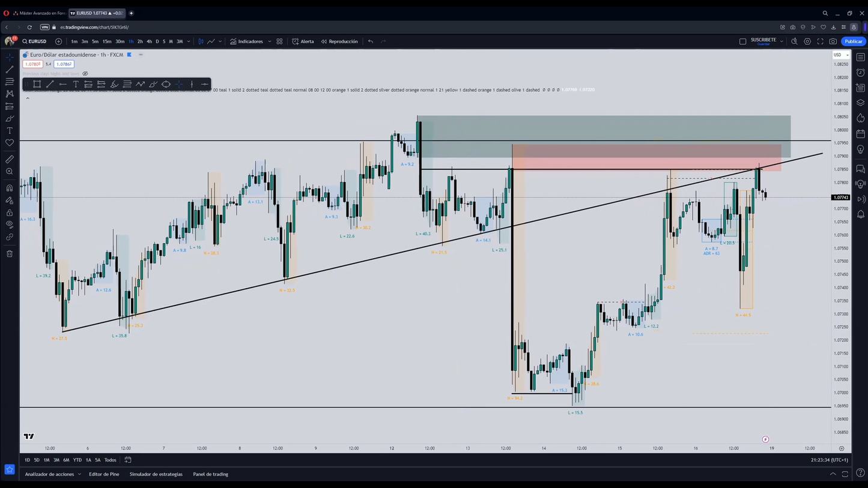Select the 4h timeframe

tap(149, 41)
